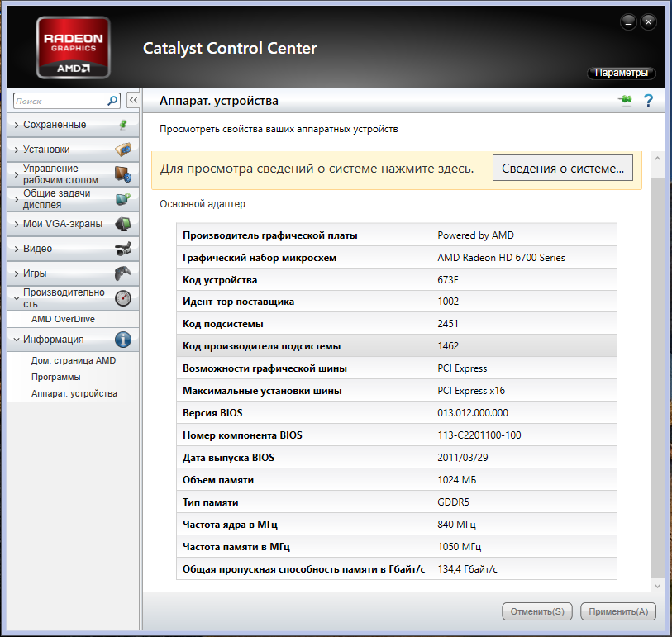This screenshot has height=637, width=672.
Task: Click the Применить(A) button
Action: 618,611
